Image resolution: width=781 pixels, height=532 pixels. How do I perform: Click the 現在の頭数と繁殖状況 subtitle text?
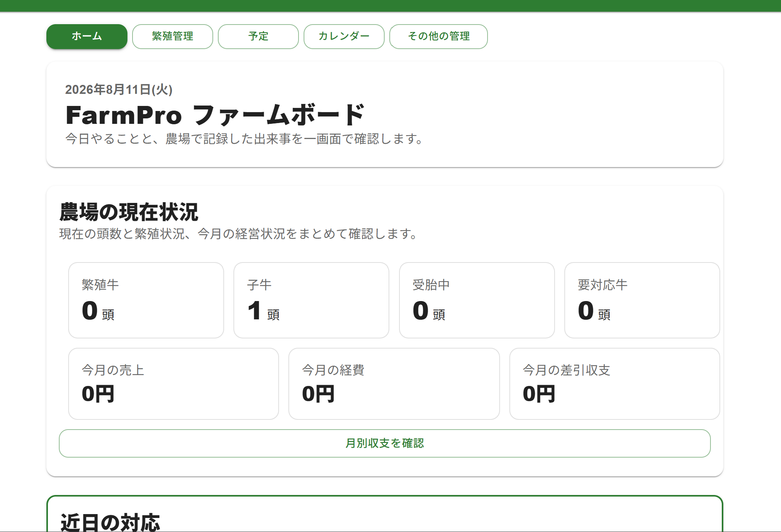pyautogui.click(x=239, y=234)
